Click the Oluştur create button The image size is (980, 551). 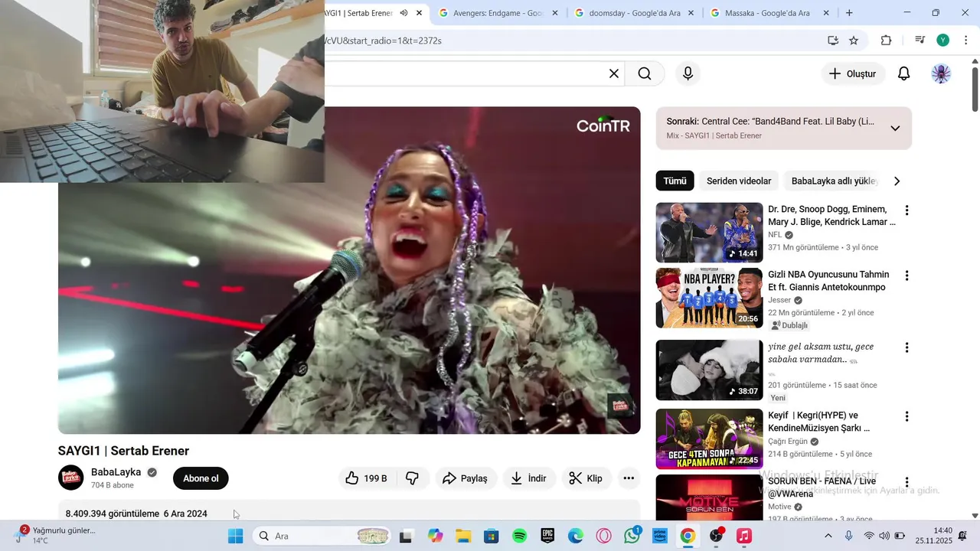click(x=853, y=73)
